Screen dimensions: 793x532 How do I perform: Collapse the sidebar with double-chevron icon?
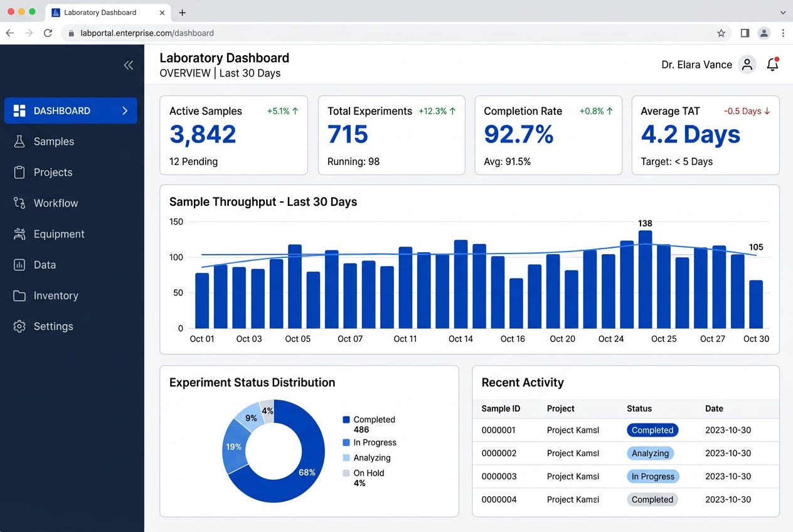pyautogui.click(x=129, y=65)
